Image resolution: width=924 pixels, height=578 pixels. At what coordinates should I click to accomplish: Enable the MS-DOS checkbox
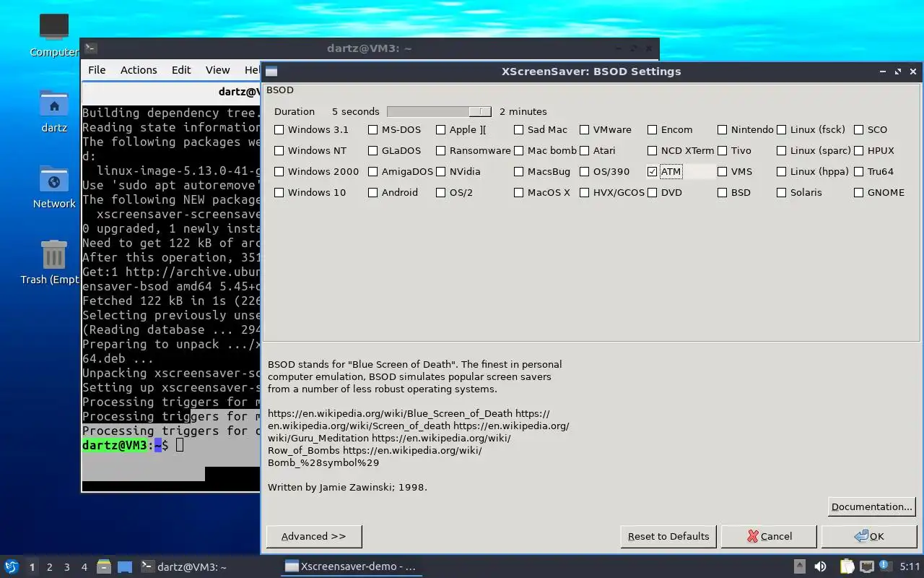(x=372, y=130)
